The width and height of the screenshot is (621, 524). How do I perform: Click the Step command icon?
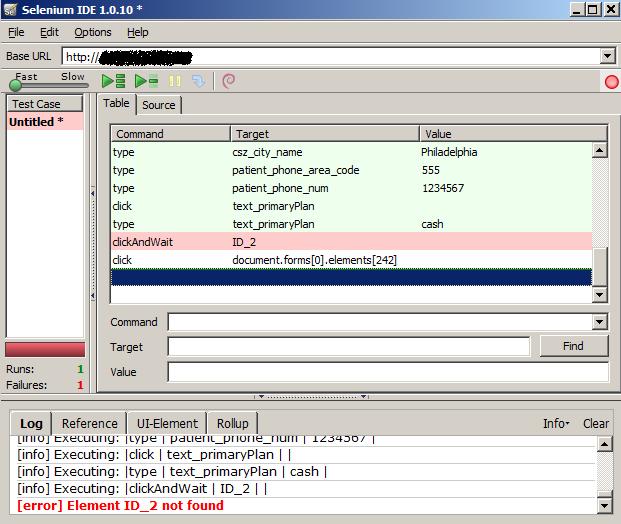tap(198, 81)
